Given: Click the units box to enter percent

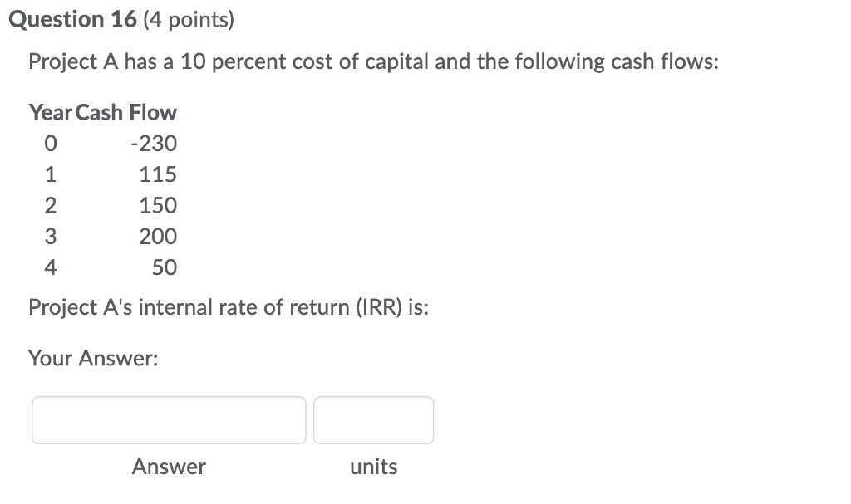Looking at the screenshot, I should (373, 420).
